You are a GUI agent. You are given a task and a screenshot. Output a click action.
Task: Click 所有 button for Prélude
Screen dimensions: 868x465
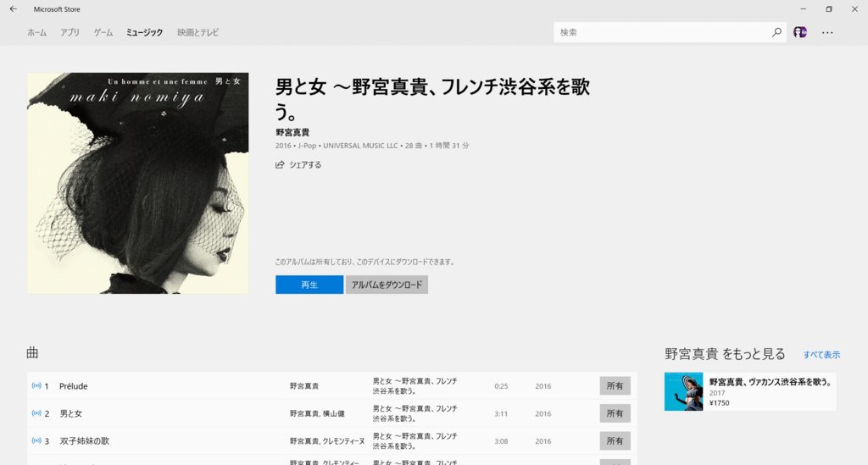click(x=615, y=386)
